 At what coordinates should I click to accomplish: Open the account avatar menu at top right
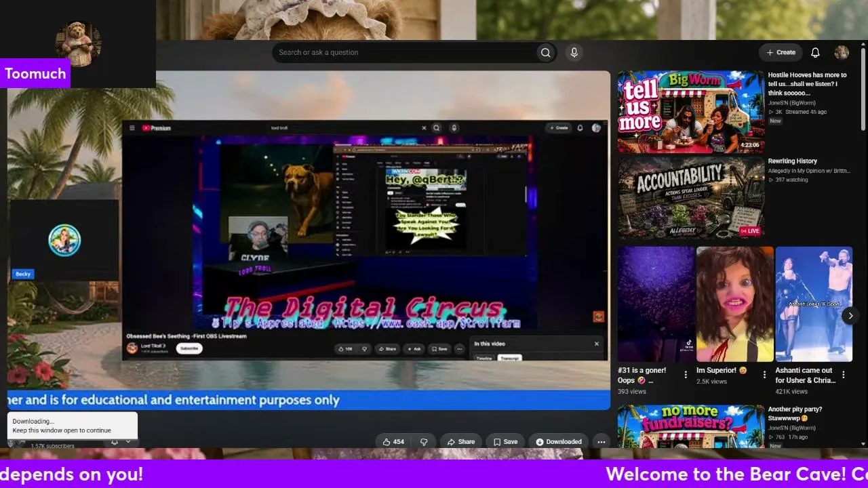click(x=842, y=53)
